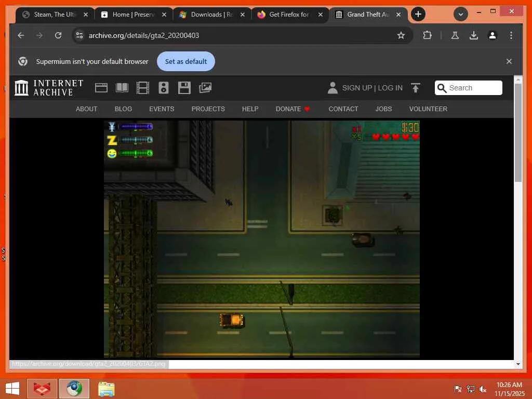The height and width of the screenshot is (399, 532).
Task: Open the browser extensions puzzle icon
Action: (427, 35)
